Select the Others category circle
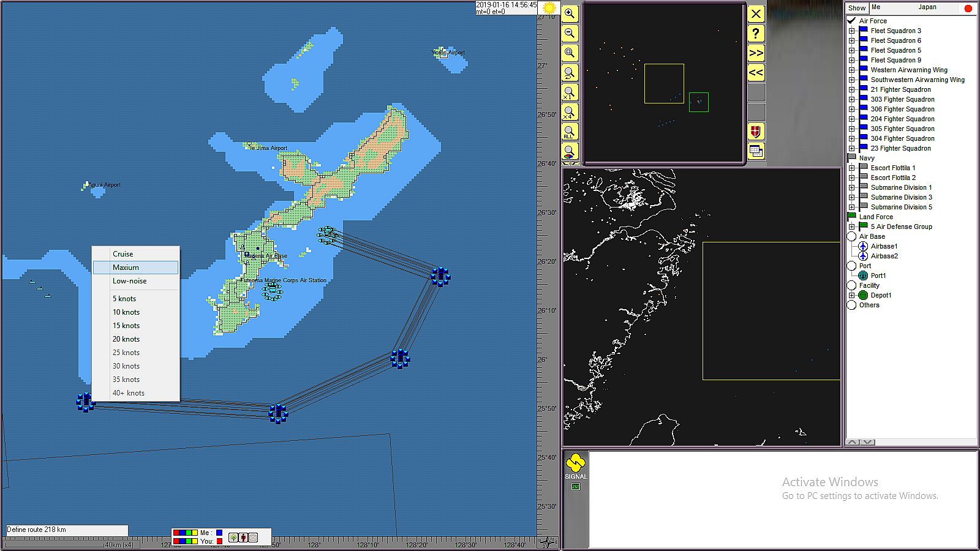 851,305
